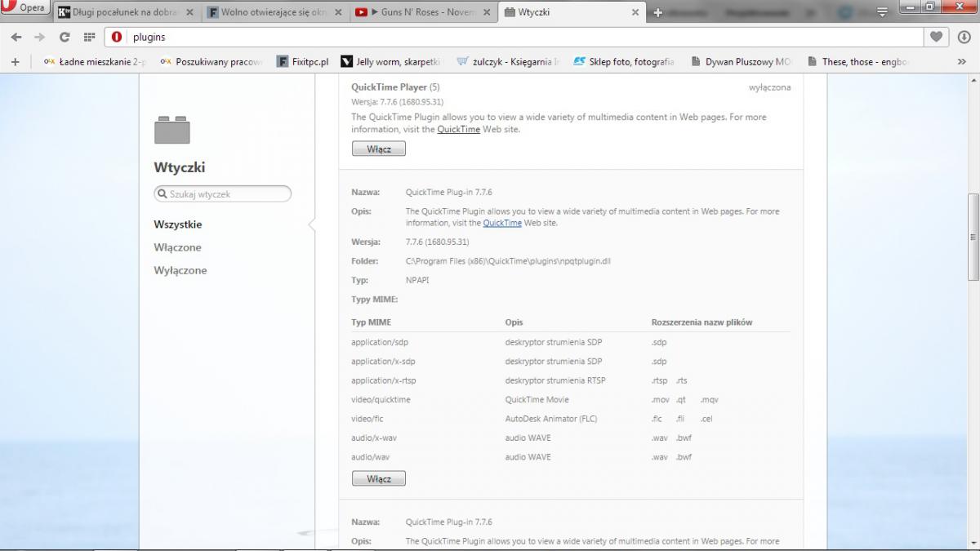Go forward to the next page
Screen dimensions: 980x551
[x=39, y=37]
